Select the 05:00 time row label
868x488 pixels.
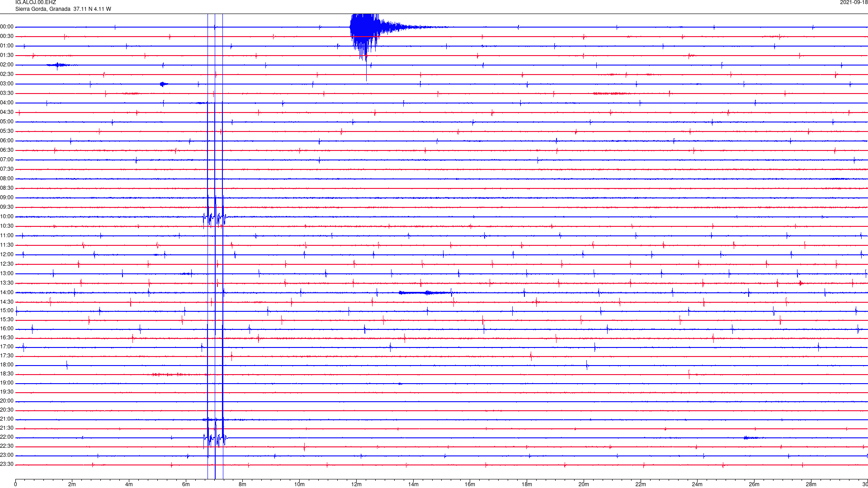click(x=7, y=122)
